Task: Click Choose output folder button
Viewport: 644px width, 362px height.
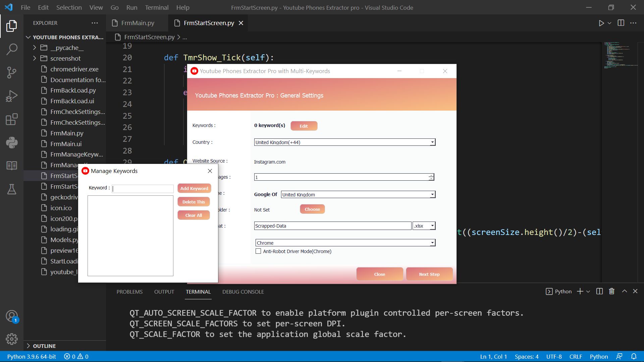Action: coord(312,209)
